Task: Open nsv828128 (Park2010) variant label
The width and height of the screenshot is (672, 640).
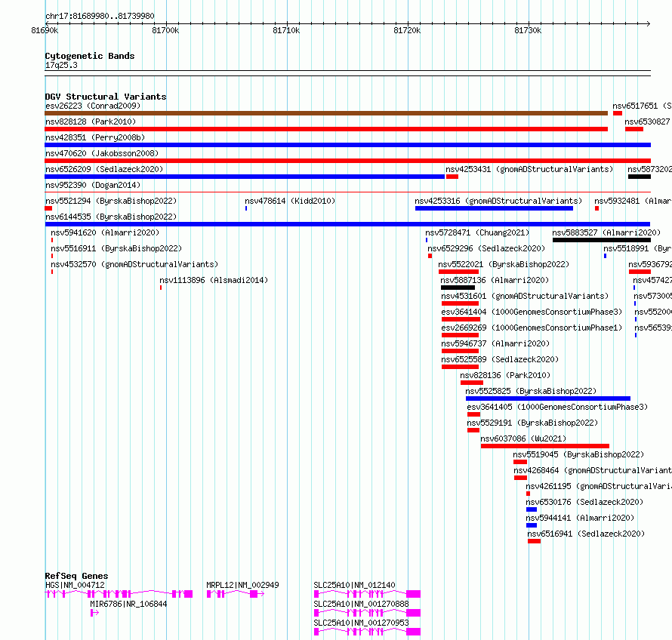Action: [91, 122]
